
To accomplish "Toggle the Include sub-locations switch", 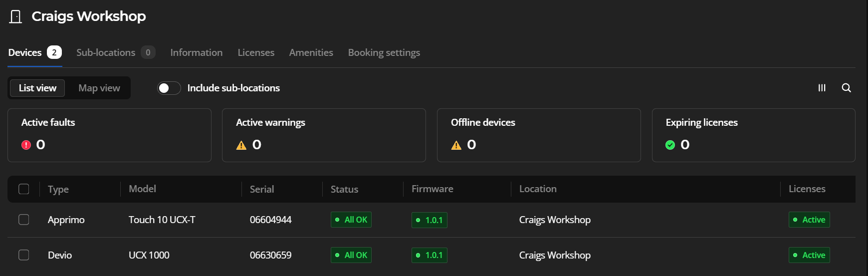I will pyautogui.click(x=169, y=88).
